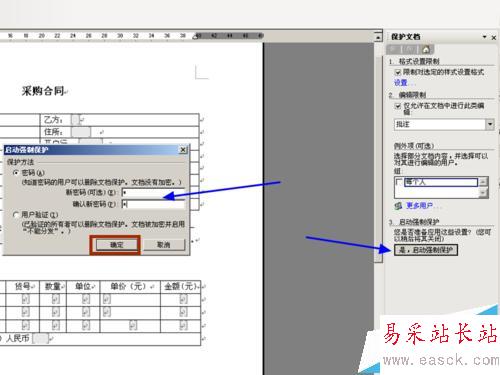The image size is (500, 375).
Task: Click the form field after 人民币
Action: (41, 339)
